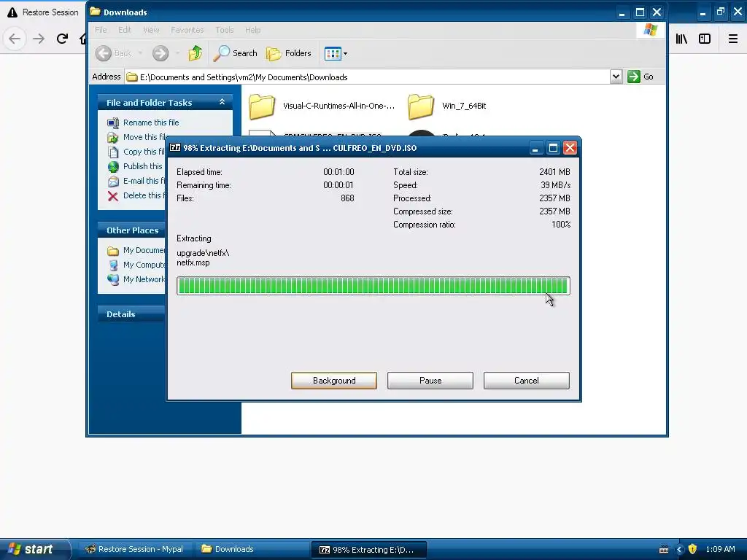
Task: Click the Publish this file globe icon
Action: click(x=113, y=167)
